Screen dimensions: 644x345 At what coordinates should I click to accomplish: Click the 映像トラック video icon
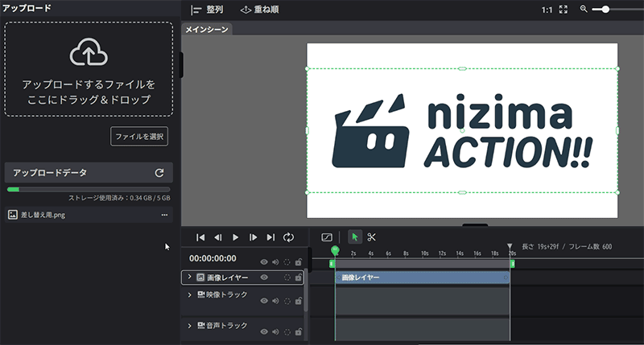[x=201, y=294]
